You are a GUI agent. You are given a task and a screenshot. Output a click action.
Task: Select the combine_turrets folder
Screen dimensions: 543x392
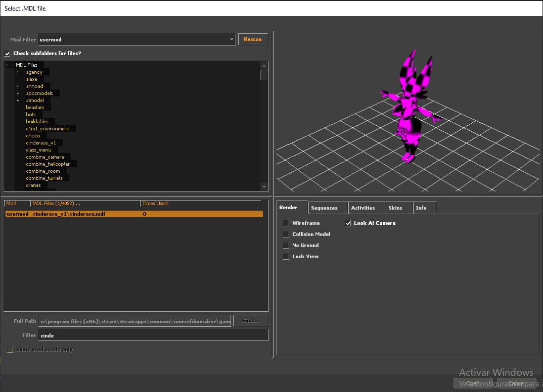tap(44, 178)
